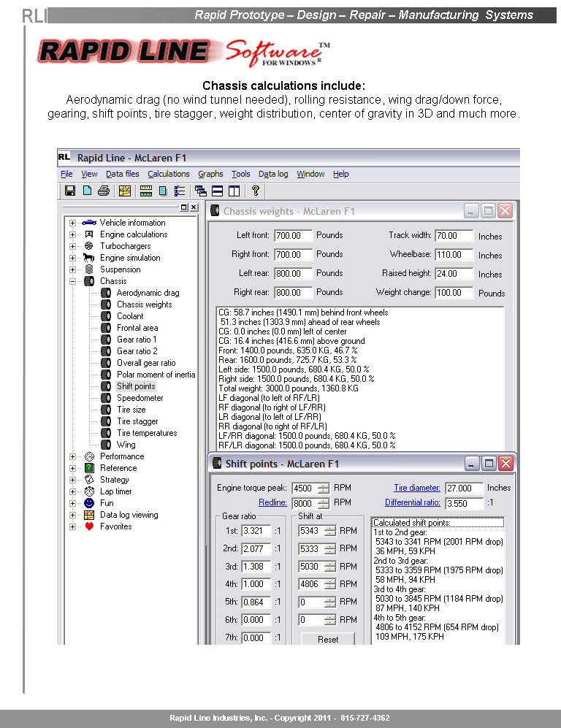Select Tire stagger in the tree
This screenshot has width=561, height=728.
tap(137, 421)
